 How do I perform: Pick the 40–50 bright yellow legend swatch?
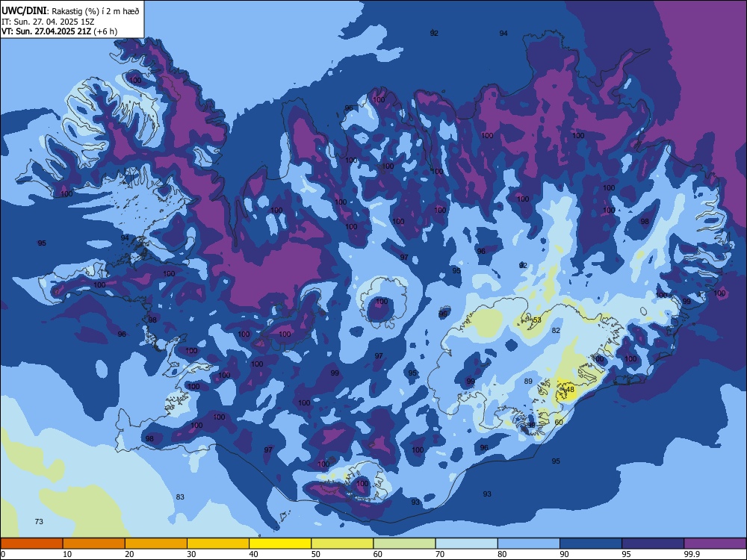tap(280, 544)
